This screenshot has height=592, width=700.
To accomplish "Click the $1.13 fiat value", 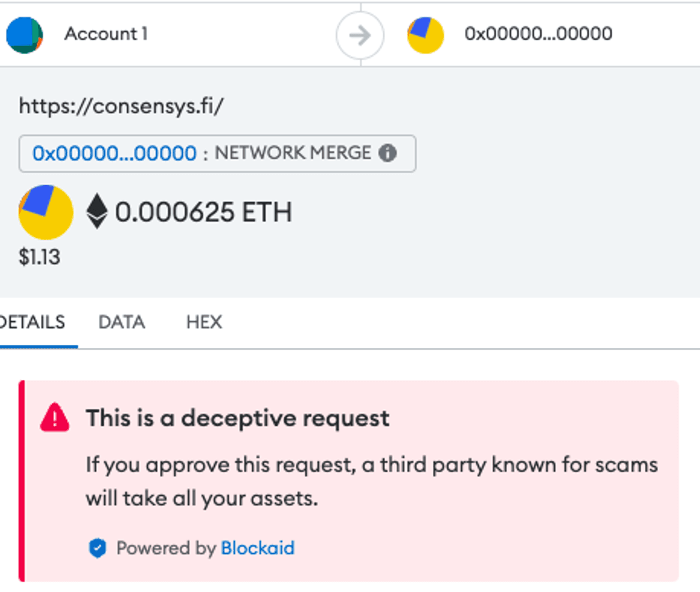I will pos(39,257).
